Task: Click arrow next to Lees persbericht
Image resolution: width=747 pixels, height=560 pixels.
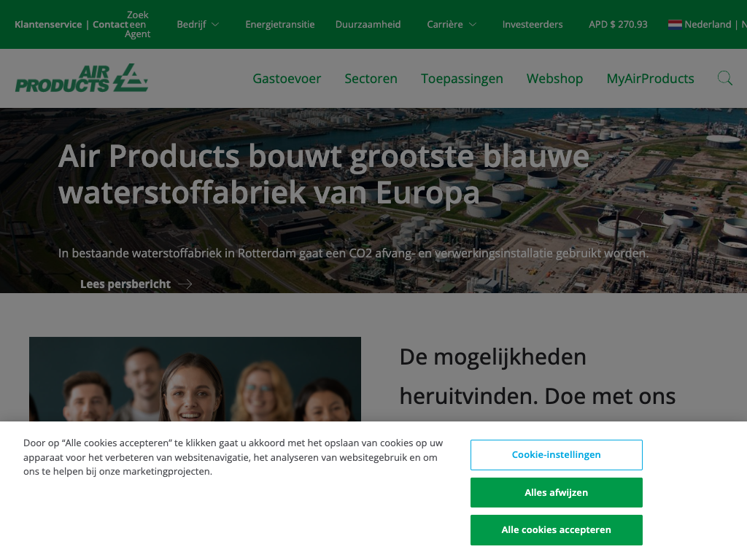Action: [185, 284]
